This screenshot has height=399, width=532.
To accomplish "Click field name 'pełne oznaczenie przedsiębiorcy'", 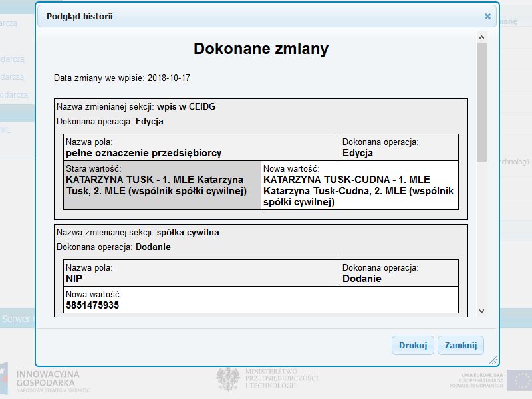I will (x=144, y=153).
